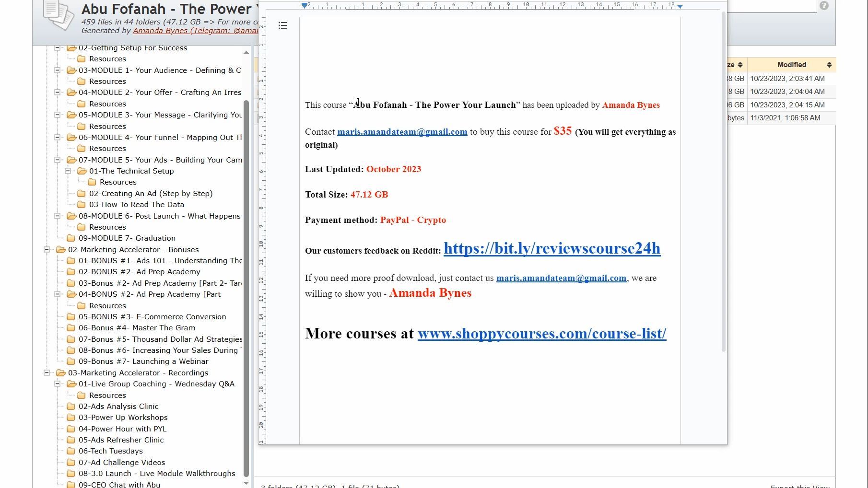This screenshot has width=868, height=488.
Task: Open the bit.ly/reviewscourse24h Reddit link
Action: coord(552,248)
